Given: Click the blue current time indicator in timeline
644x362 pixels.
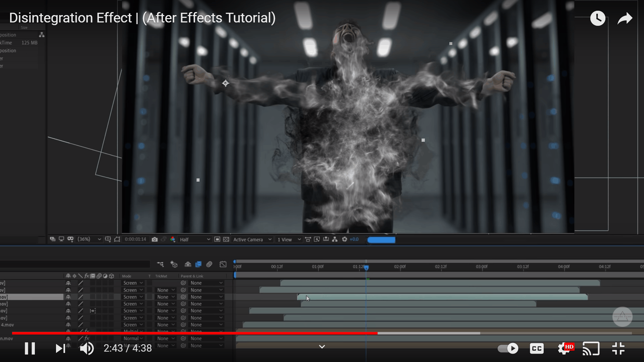Looking at the screenshot, I should [x=366, y=267].
